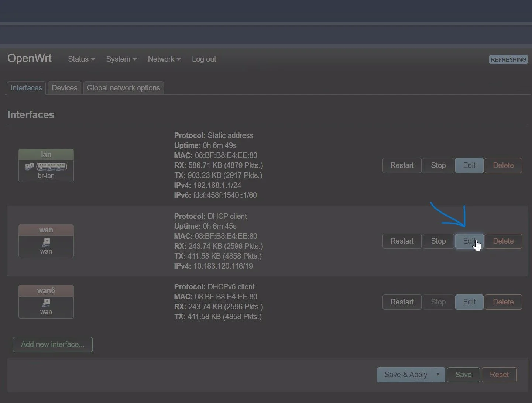Restart the lan interface

click(402, 165)
